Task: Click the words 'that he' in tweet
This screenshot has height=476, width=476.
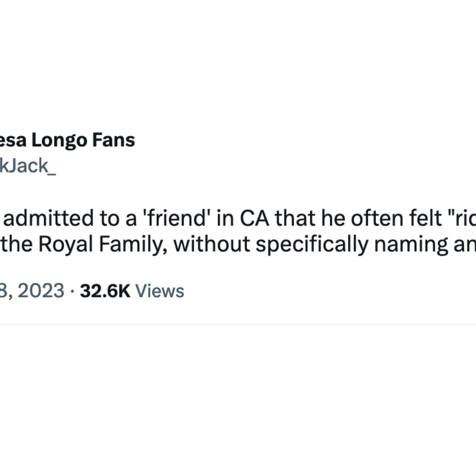Action: click(310, 218)
